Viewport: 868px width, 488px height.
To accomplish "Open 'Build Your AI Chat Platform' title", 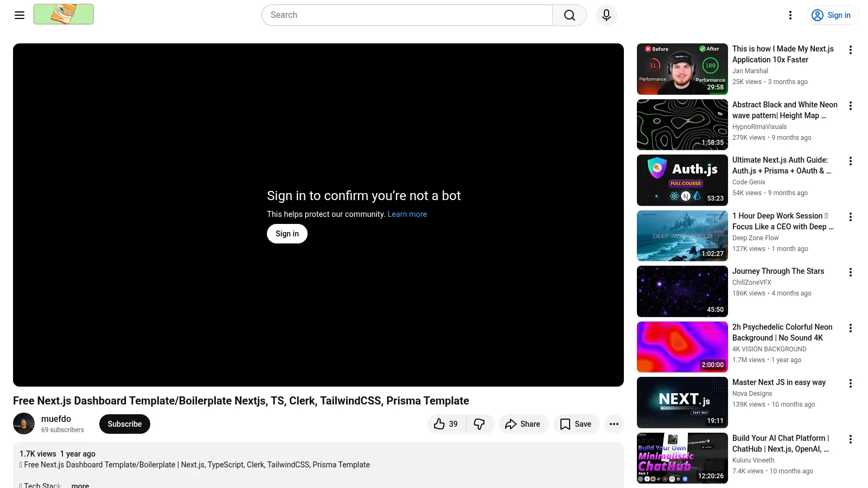I will click(781, 444).
